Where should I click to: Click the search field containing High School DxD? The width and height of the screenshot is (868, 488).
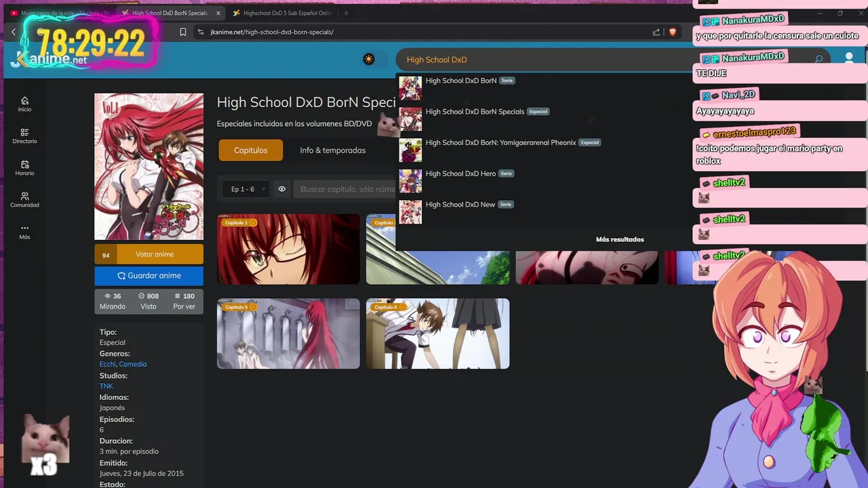point(542,60)
